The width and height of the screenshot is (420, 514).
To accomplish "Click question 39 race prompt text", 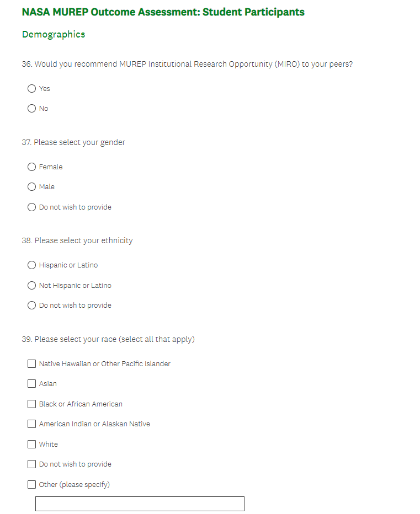I will click(108, 339).
